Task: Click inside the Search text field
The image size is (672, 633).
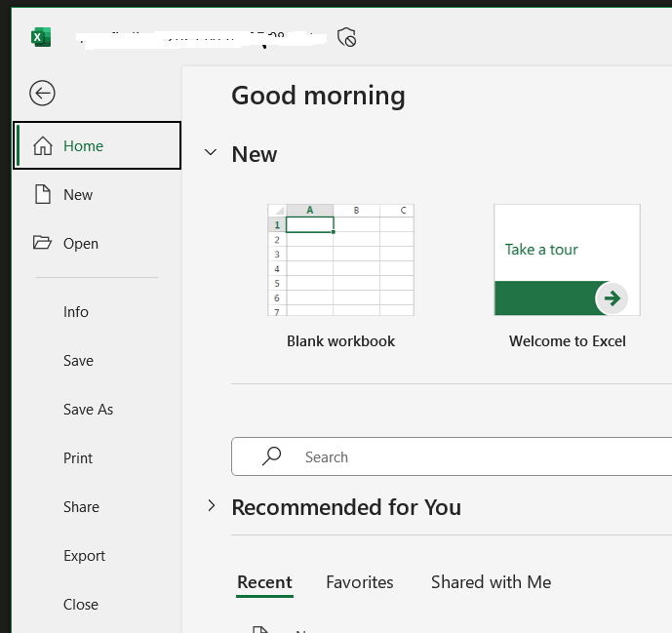Action: (x=468, y=456)
